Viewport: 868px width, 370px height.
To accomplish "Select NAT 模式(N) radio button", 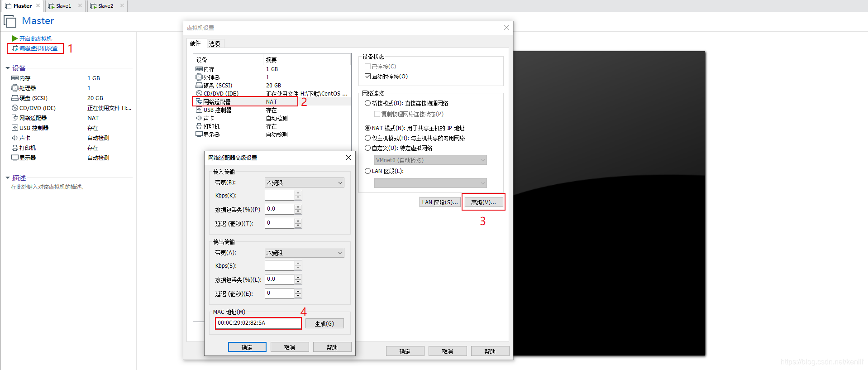I will [367, 128].
